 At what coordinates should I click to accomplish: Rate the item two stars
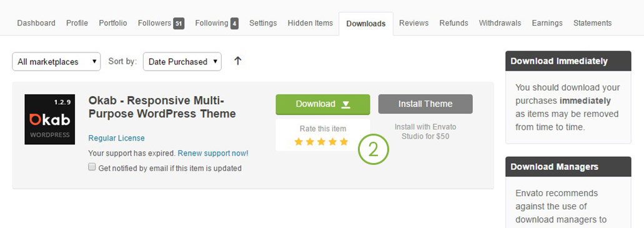tap(310, 142)
